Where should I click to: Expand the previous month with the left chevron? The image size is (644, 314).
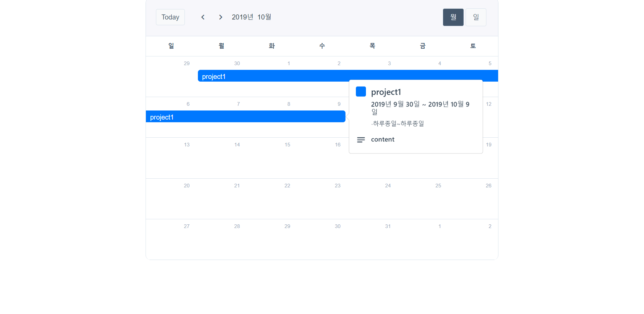(203, 17)
